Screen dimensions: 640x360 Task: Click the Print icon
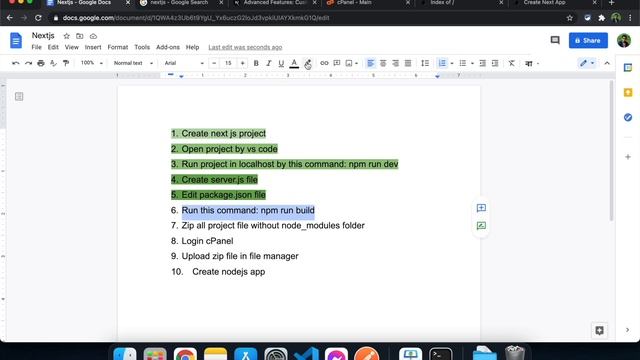pos(41,63)
